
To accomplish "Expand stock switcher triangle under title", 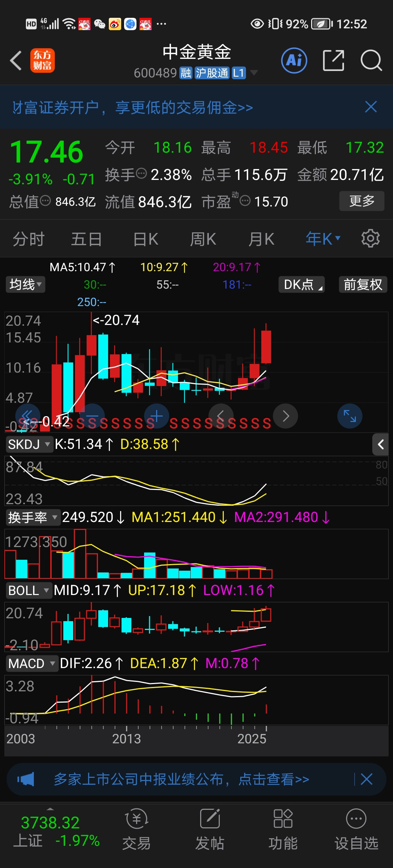I will pos(254,73).
